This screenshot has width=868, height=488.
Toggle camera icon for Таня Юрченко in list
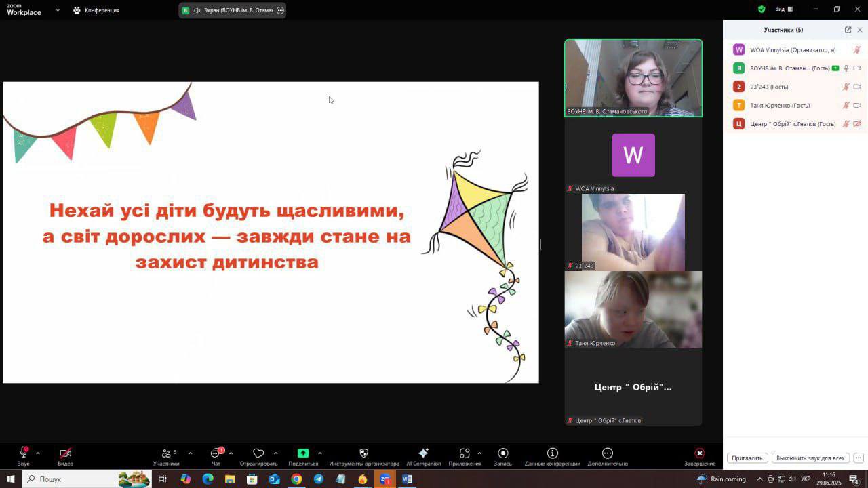pyautogui.click(x=857, y=105)
